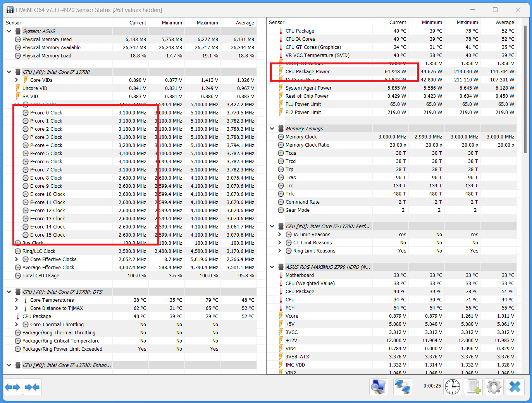The height and width of the screenshot is (403, 532).
Task: Click the circle icon beside Physical Memory Used
Action: click(18, 39)
